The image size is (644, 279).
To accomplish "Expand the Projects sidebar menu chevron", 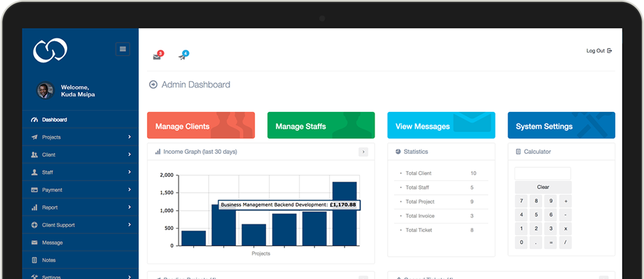I will point(129,137).
